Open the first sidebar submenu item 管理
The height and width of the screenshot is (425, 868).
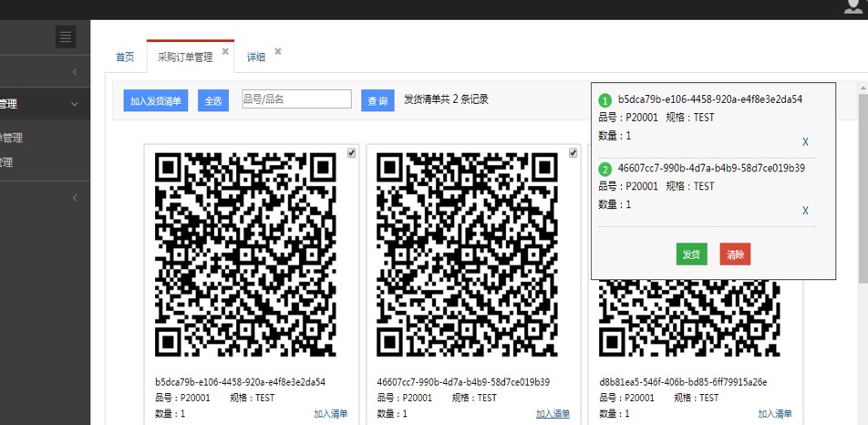coord(11,138)
